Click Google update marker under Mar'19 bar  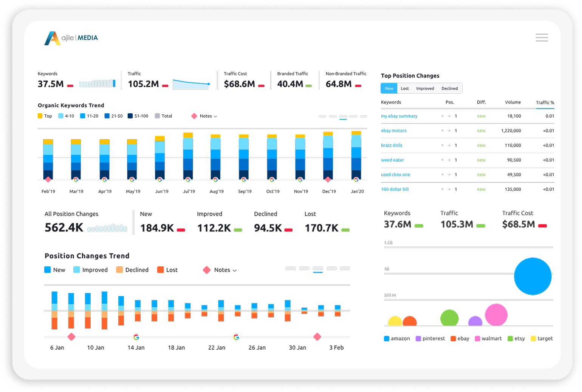pyautogui.click(x=76, y=180)
